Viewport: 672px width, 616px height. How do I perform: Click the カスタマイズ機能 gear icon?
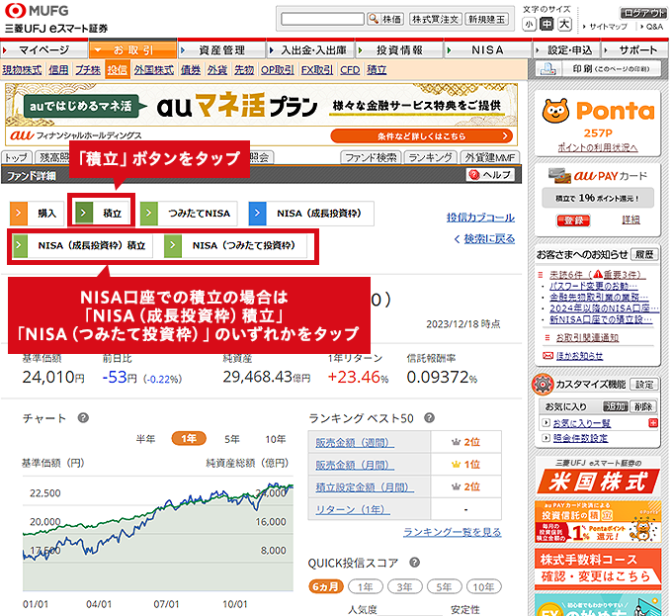(x=543, y=385)
